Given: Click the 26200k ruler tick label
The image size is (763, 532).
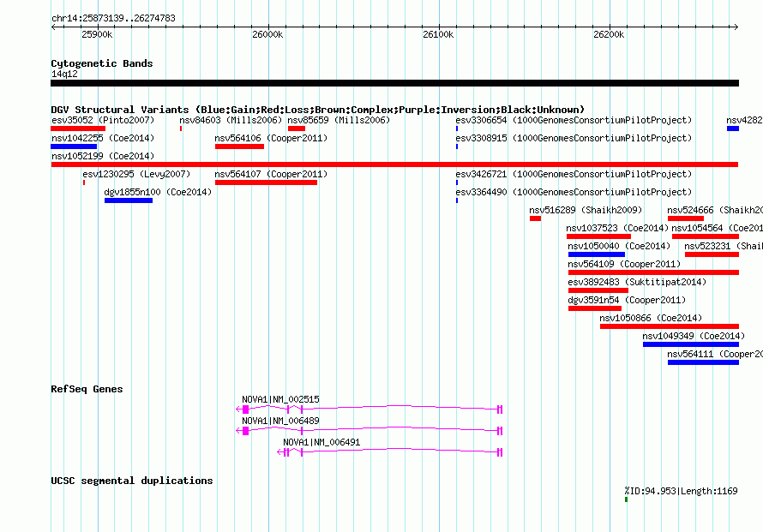Looking at the screenshot, I should (609, 34).
